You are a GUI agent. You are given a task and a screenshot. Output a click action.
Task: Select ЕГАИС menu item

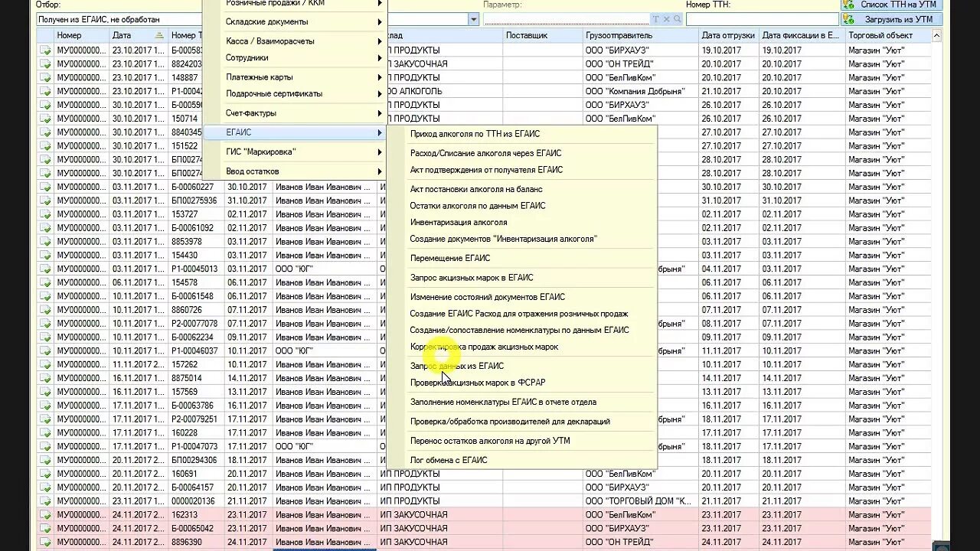(x=295, y=133)
